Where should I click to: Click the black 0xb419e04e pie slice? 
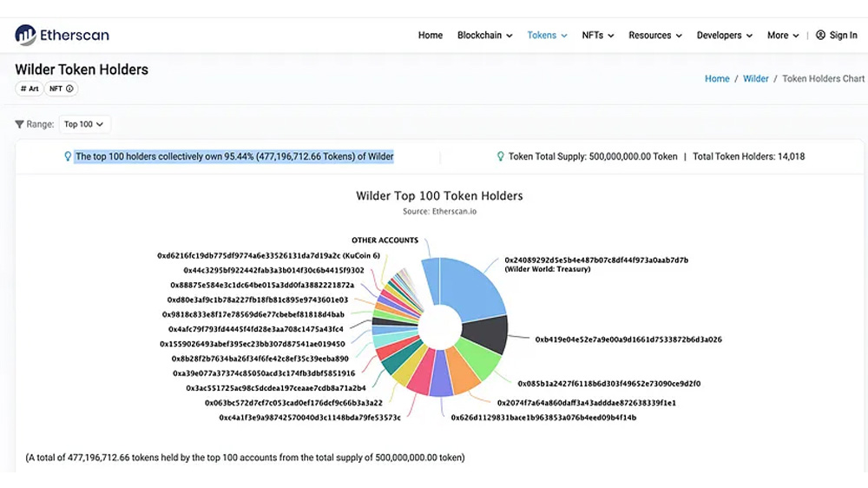coord(487,333)
